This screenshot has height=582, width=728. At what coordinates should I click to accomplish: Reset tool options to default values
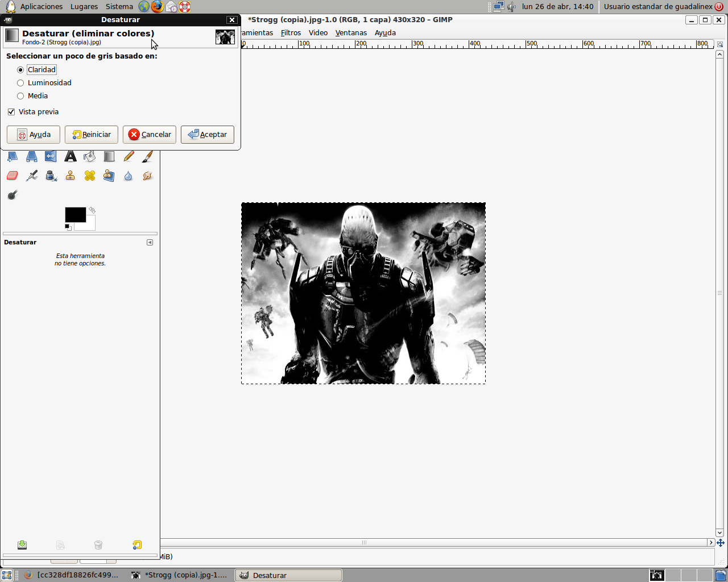click(x=137, y=545)
